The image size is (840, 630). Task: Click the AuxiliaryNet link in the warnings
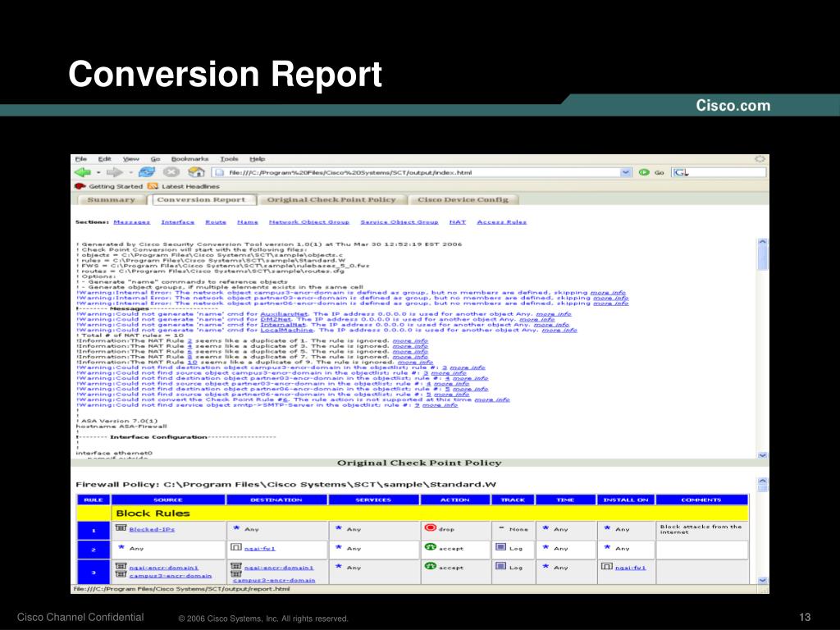(284, 314)
